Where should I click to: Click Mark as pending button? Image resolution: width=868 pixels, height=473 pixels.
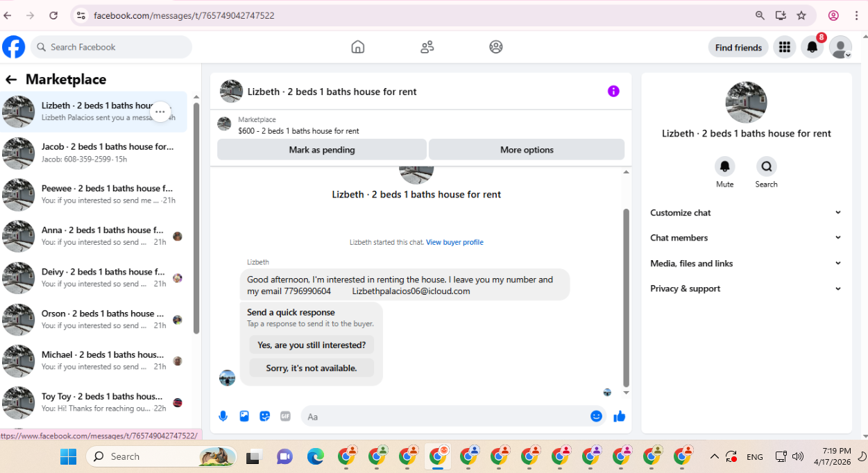pos(322,150)
